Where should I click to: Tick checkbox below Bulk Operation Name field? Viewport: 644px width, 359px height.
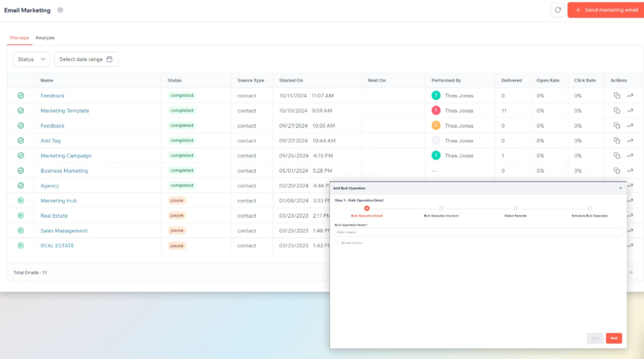click(x=337, y=243)
